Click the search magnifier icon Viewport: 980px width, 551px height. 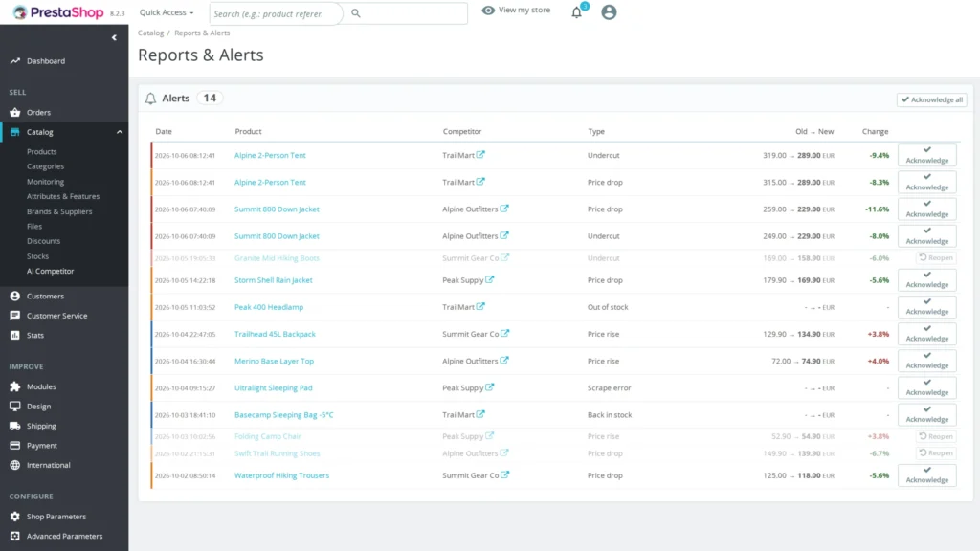pos(356,13)
